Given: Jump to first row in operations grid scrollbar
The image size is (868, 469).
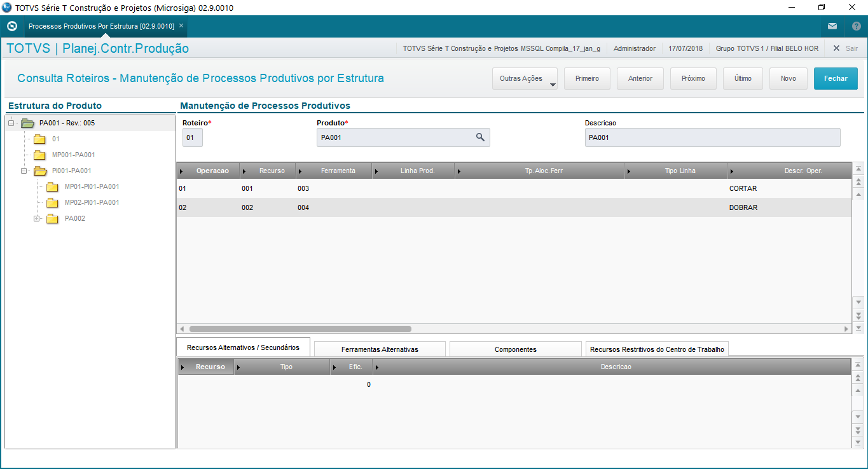Looking at the screenshot, I should 858,169.
